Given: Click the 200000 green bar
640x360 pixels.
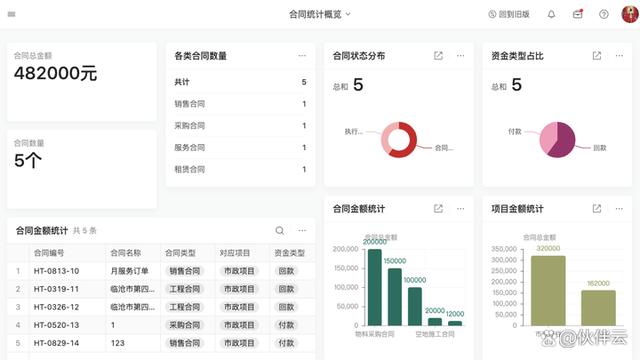Looking at the screenshot, I should (375, 287).
